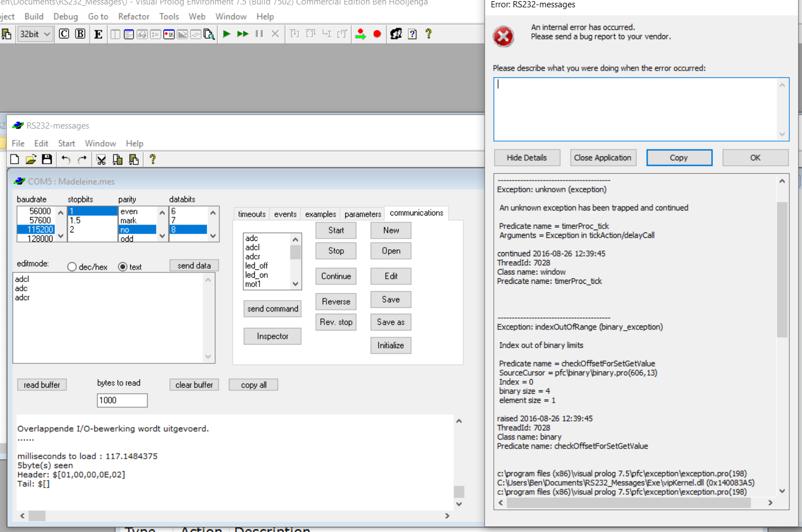Run program with green play icon
802x532 pixels.
(227, 34)
